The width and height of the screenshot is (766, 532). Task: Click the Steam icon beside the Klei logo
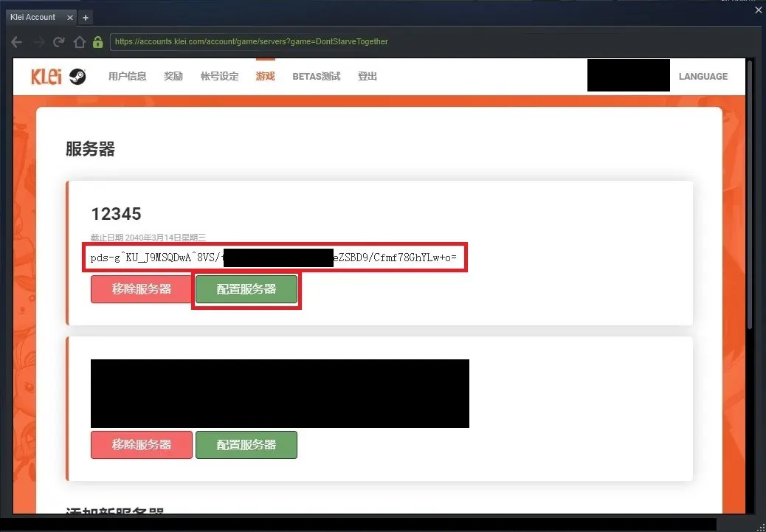tap(77, 77)
